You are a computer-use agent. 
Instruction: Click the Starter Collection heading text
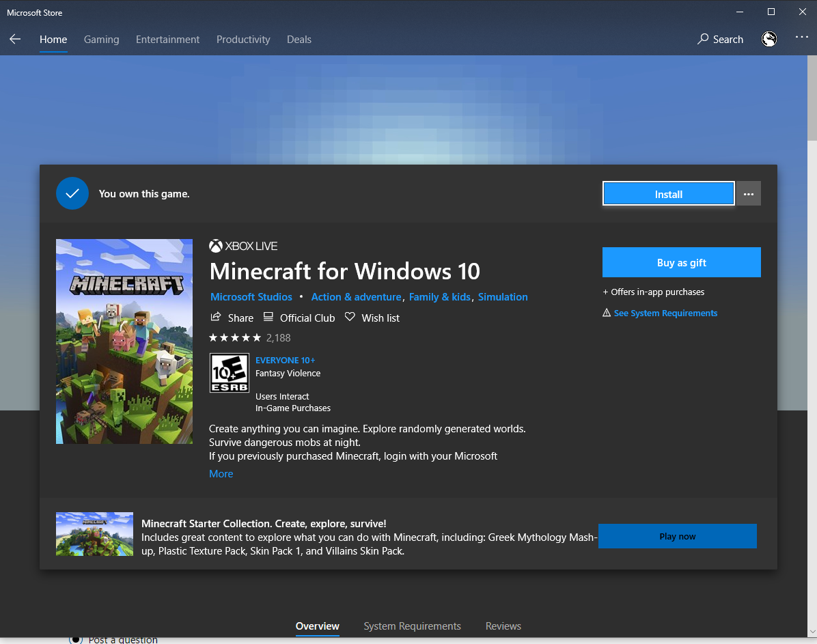[264, 524]
